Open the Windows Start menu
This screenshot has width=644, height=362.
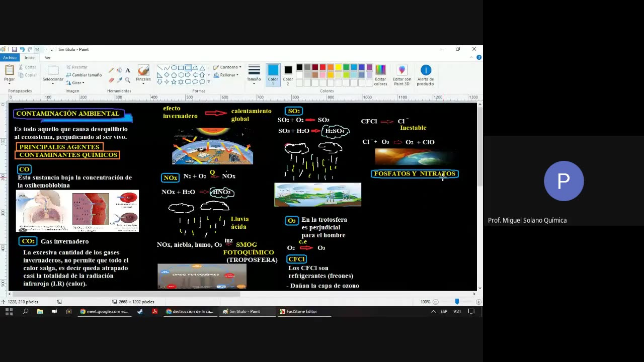point(9,311)
